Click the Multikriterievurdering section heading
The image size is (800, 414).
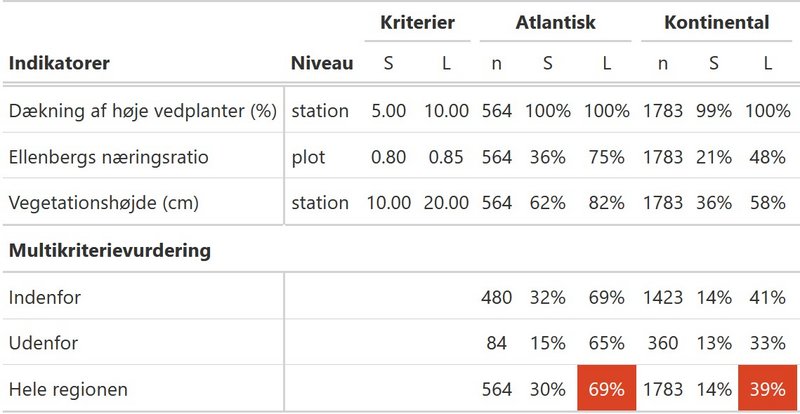pos(110,251)
